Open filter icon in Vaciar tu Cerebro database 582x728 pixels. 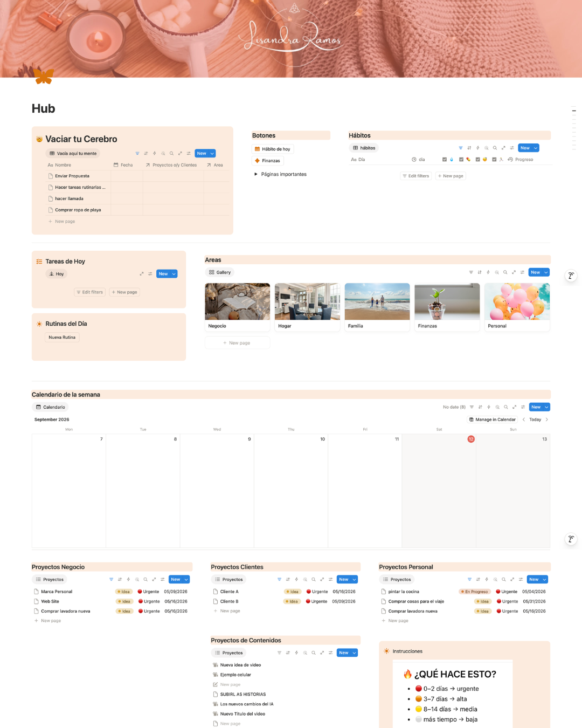point(137,154)
